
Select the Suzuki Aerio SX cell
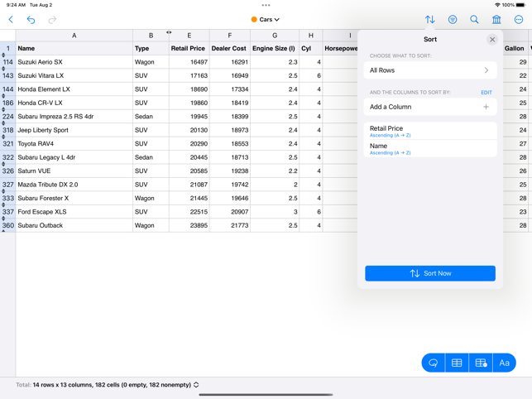(x=74, y=62)
